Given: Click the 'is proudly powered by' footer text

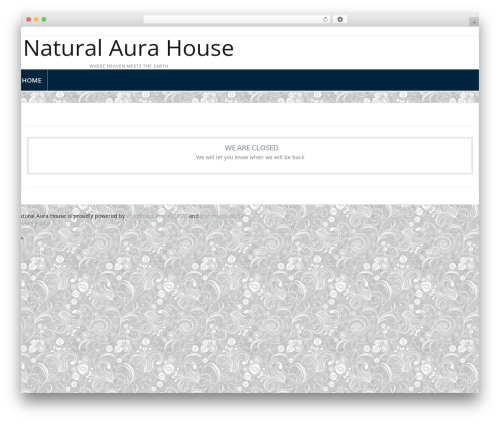Looking at the screenshot, I should point(96,216).
